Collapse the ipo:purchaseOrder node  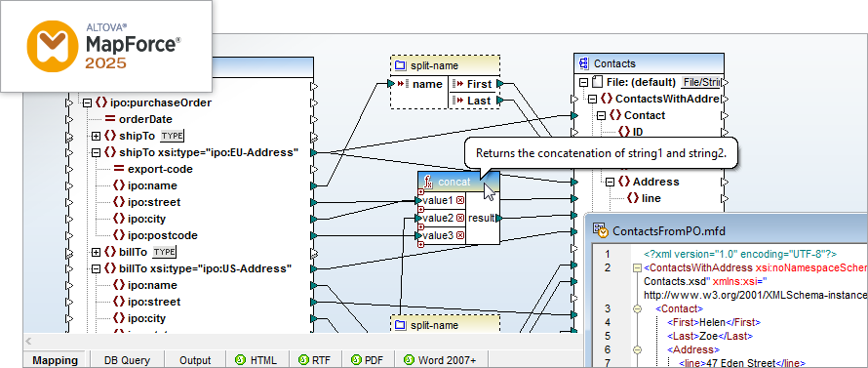87,102
